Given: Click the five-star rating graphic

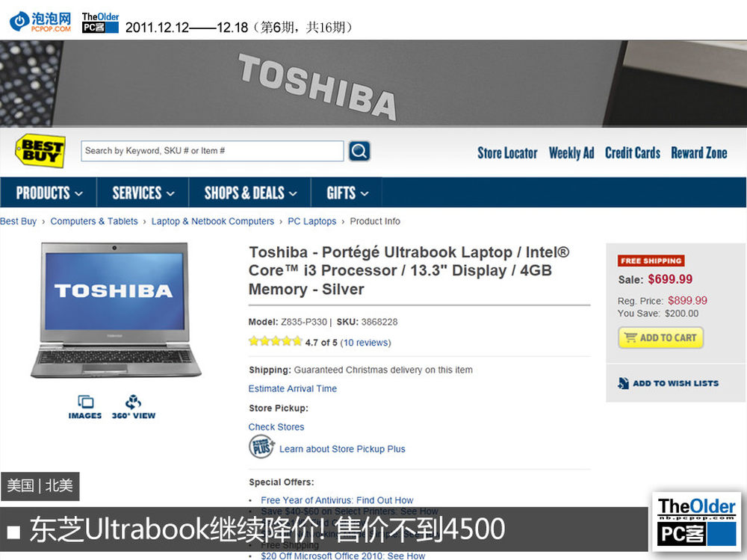Looking at the screenshot, I should (x=276, y=341).
